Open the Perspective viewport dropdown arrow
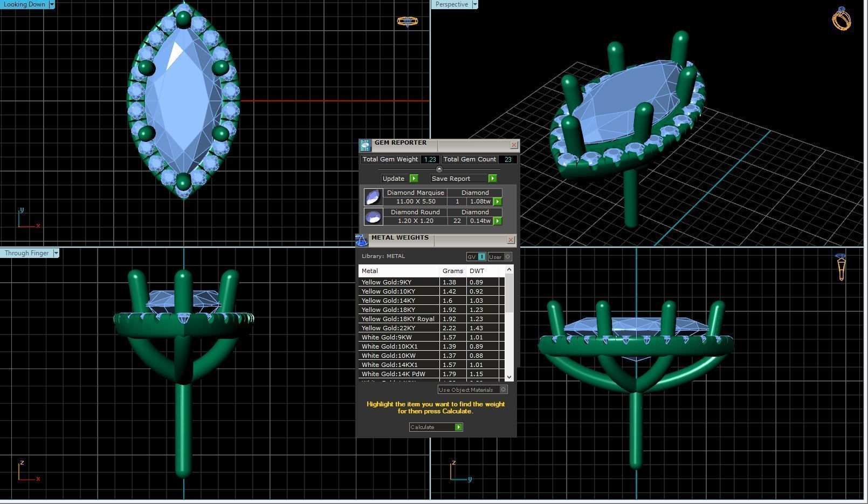This screenshot has width=868, height=504. (x=475, y=4)
